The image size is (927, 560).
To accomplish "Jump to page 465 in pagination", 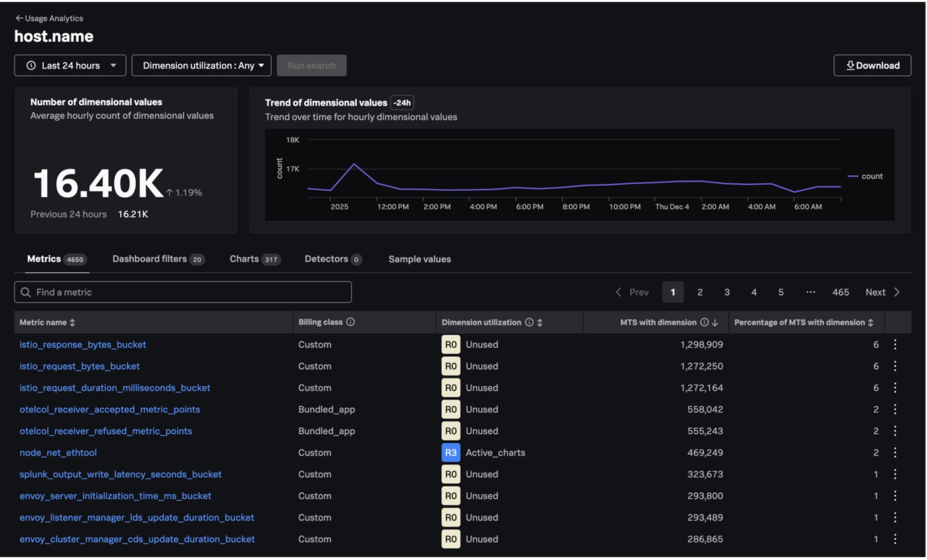I will click(840, 292).
